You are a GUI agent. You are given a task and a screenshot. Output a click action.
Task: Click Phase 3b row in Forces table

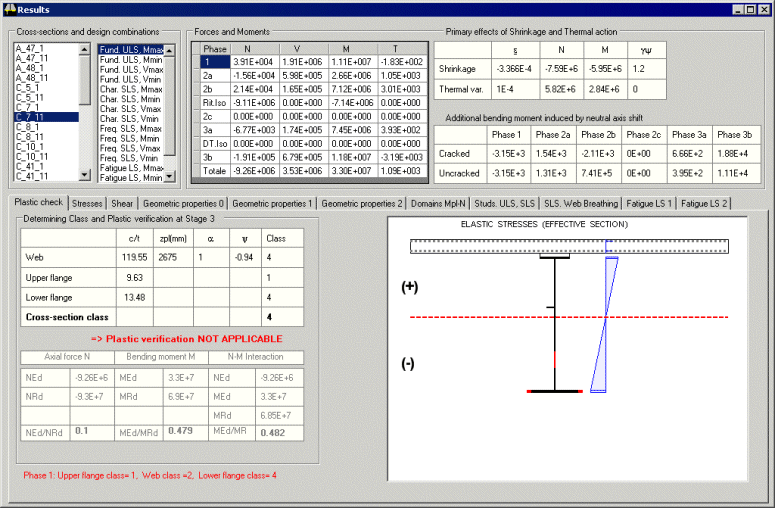[x=215, y=156]
